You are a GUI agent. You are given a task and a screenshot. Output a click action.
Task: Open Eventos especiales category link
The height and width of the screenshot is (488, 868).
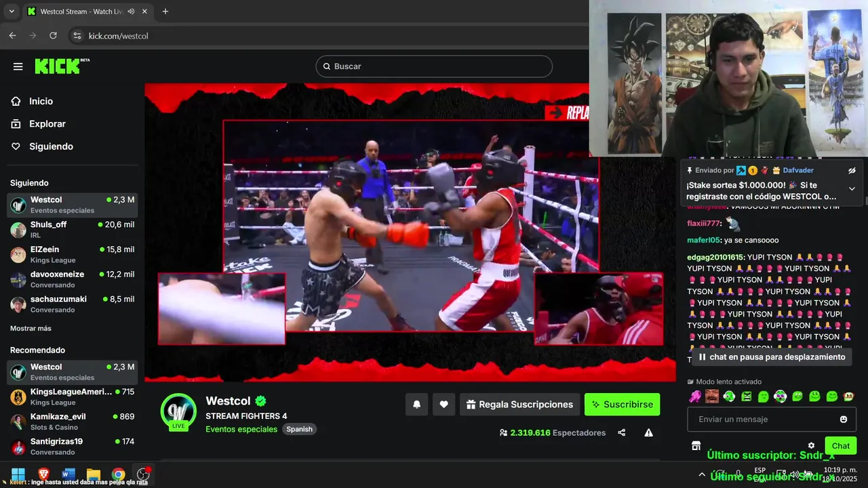[241, 429]
